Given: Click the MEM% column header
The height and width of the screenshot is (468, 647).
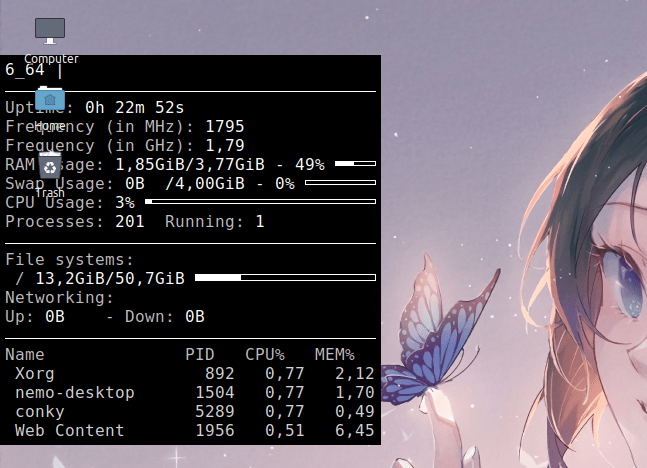Looking at the screenshot, I should 334,354.
